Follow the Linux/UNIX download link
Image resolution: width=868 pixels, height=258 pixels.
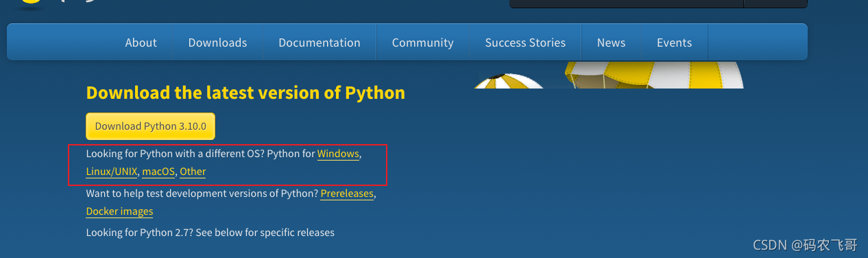click(112, 172)
